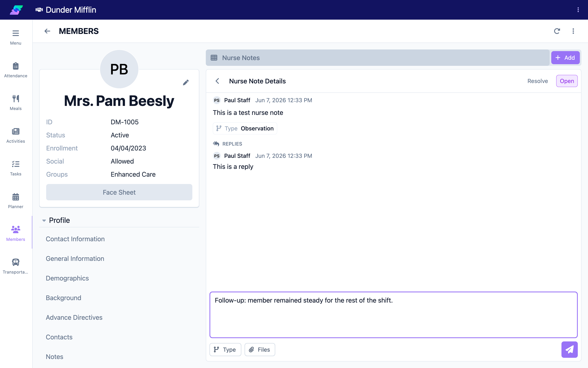Click the handshake icon beside Dunder Mifflin

click(39, 10)
